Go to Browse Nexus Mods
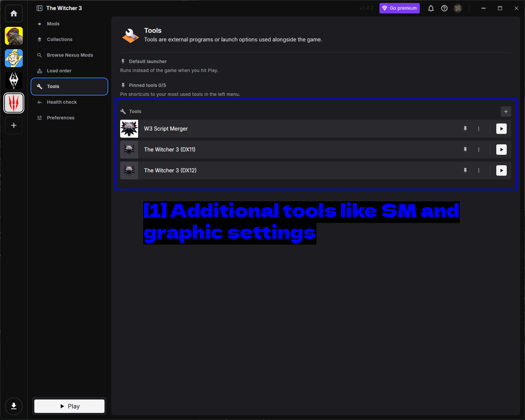The height and width of the screenshot is (420, 525). coord(69,55)
